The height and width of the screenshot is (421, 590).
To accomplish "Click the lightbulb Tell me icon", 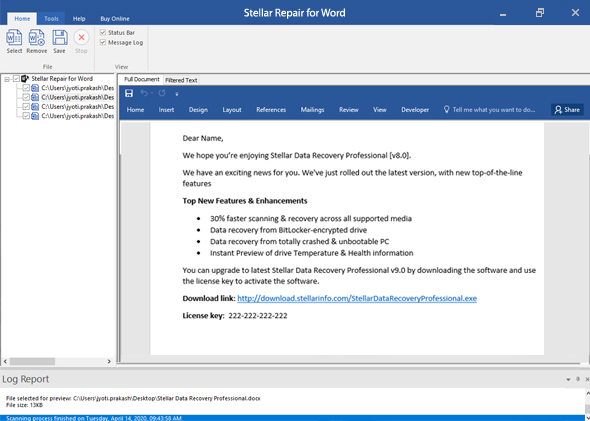I will pyautogui.click(x=446, y=109).
